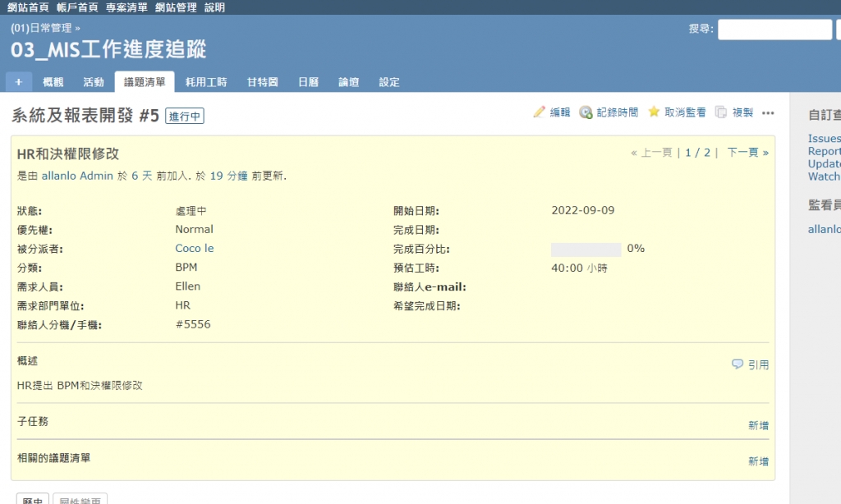Open the 日曆 calendar tab
The height and width of the screenshot is (504, 841).
point(308,82)
